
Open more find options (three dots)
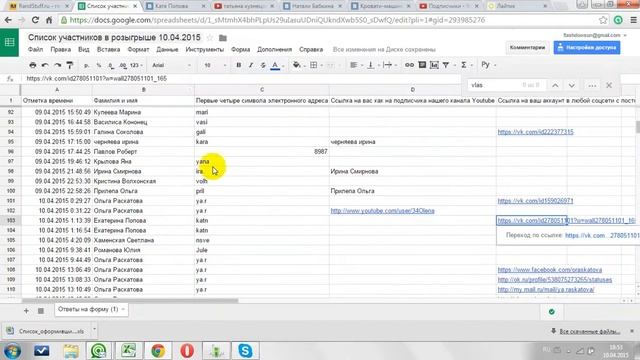click(x=592, y=85)
